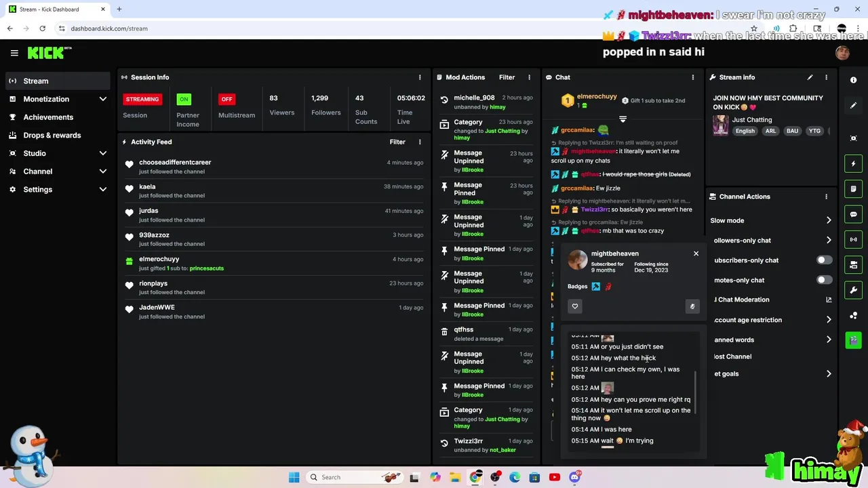Open Activity Feed three-dot menu
This screenshot has width=868, height=488.
420,142
